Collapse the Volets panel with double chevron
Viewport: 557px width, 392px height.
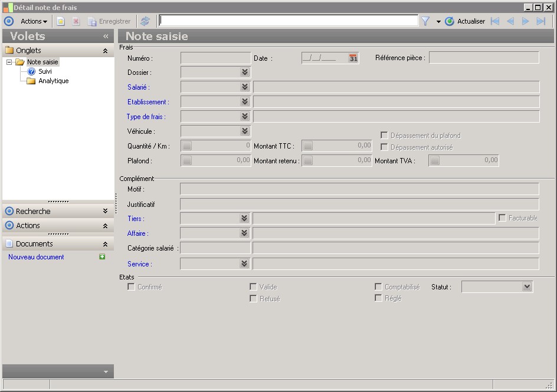point(106,36)
